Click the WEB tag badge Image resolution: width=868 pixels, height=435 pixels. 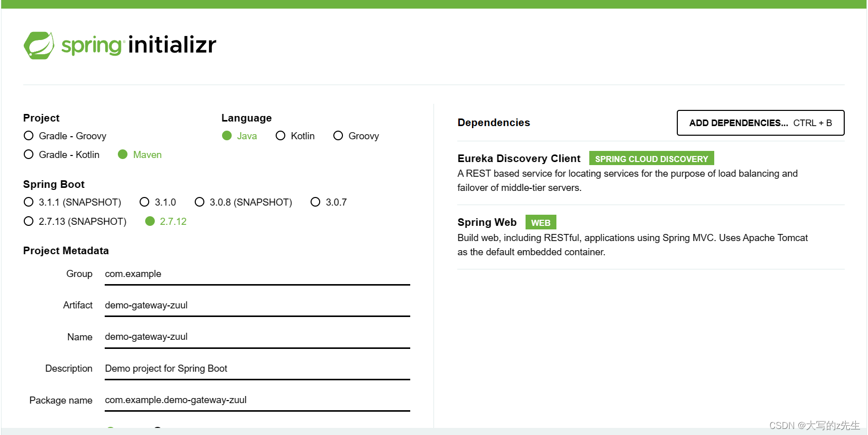point(541,222)
